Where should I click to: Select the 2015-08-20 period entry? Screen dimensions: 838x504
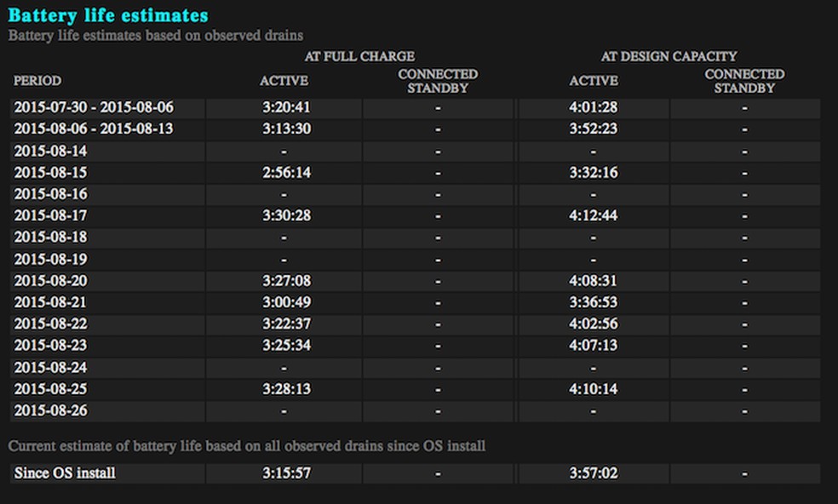(51, 281)
